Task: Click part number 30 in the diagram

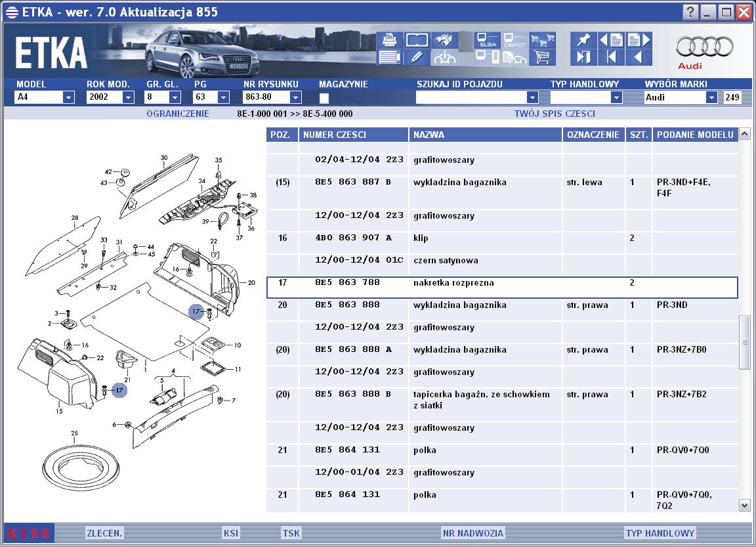Action: [x=164, y=158]
